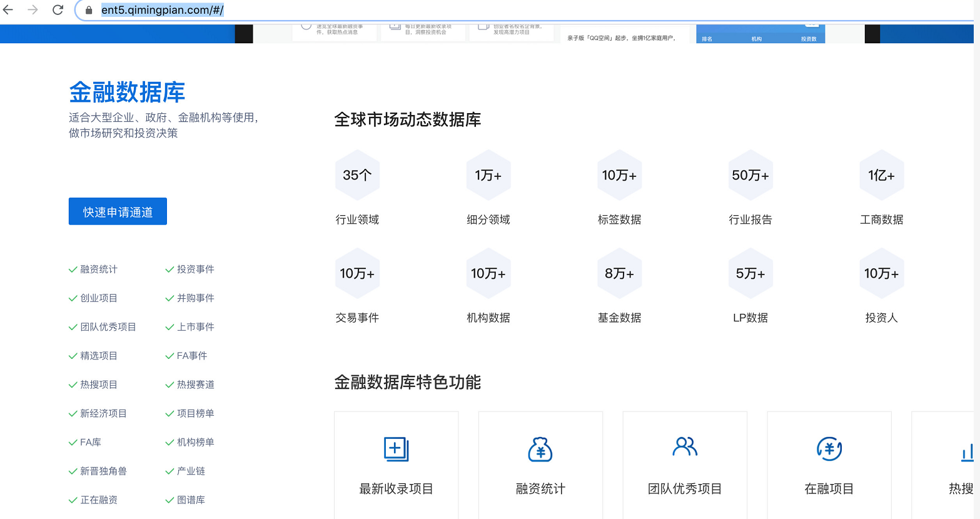This screenshot has height=519, width=980.
Task: Click the 排名 column tab in banner
Action: pos(707,39)
